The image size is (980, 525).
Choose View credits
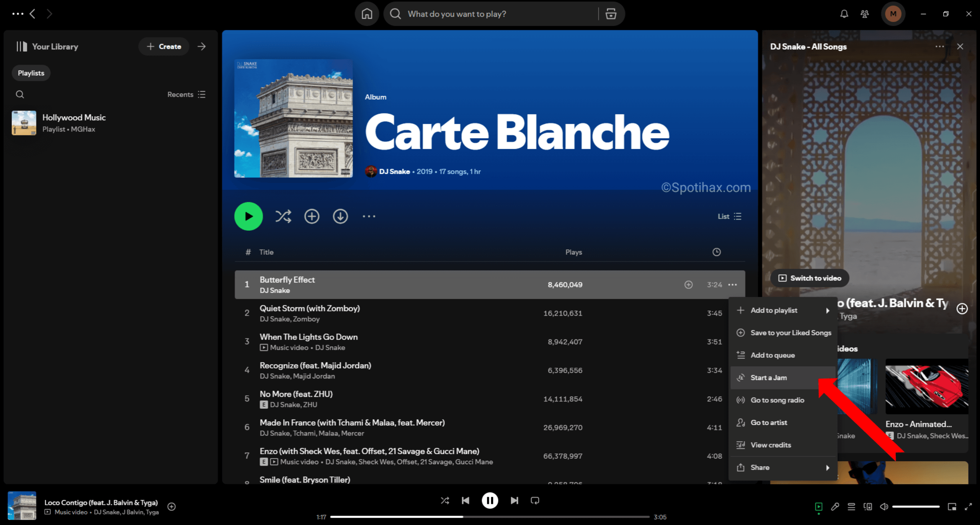tap(783, 445)
